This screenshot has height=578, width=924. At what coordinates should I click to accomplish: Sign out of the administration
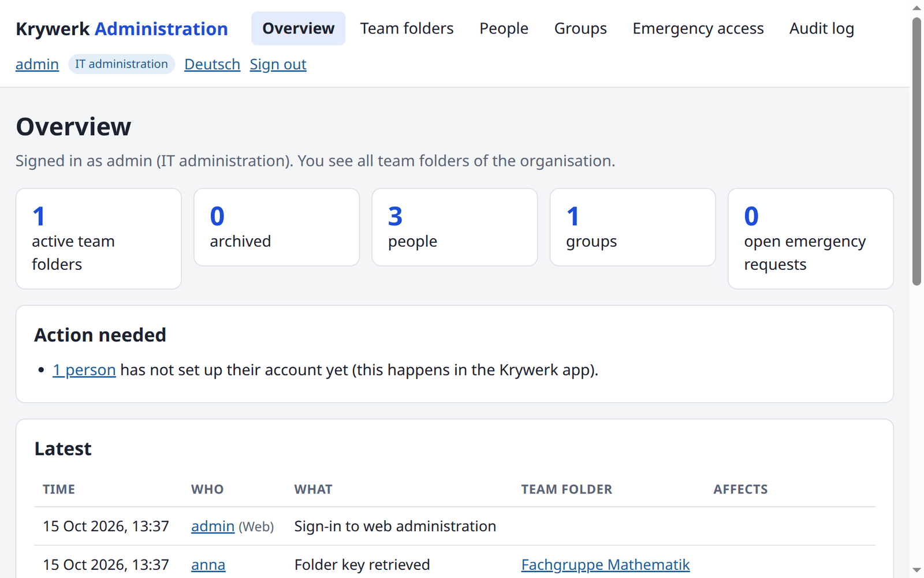[x=278, y=64]
